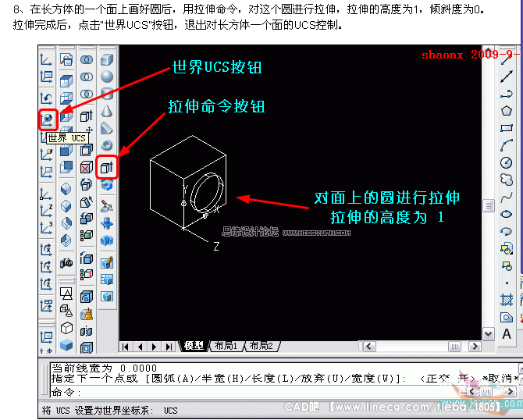Click the horizontal scrollbar thumb
This screenshot has width=523, height=420.
[454, 347]
